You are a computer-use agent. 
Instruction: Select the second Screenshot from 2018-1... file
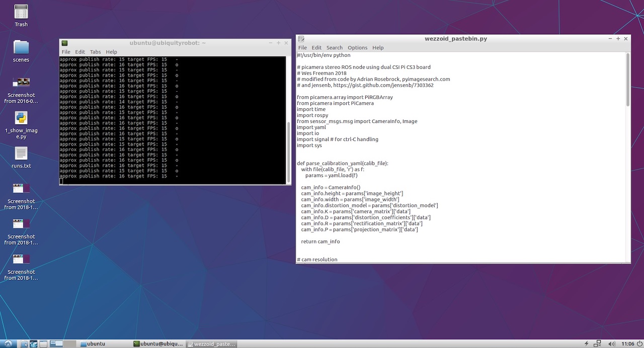pyautogui.click(x=21, y=232)
